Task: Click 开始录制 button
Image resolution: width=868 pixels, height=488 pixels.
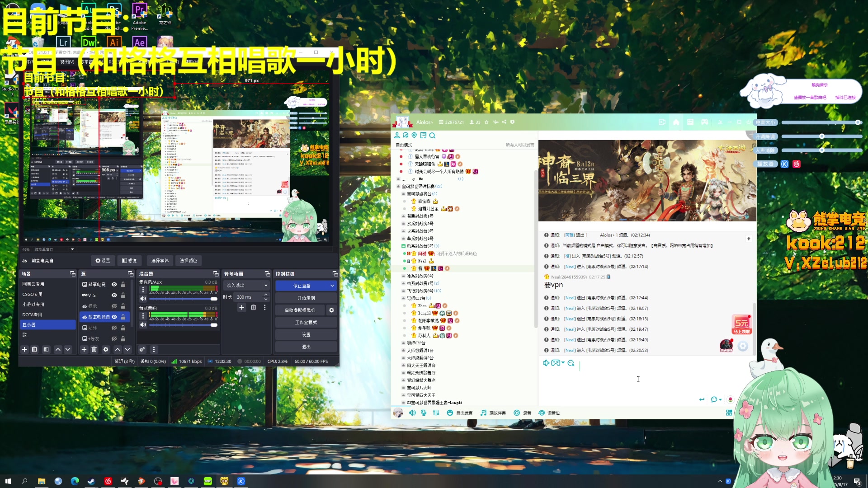Action: pos(306,298)
